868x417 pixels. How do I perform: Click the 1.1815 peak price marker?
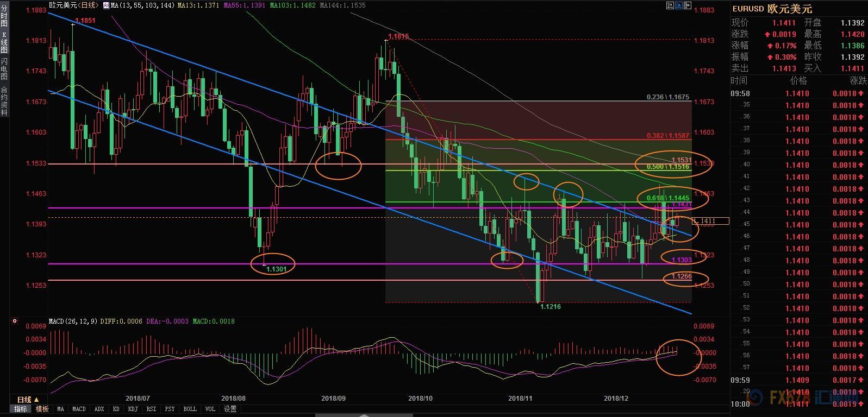pyautogui.click(x=398, y=36)
